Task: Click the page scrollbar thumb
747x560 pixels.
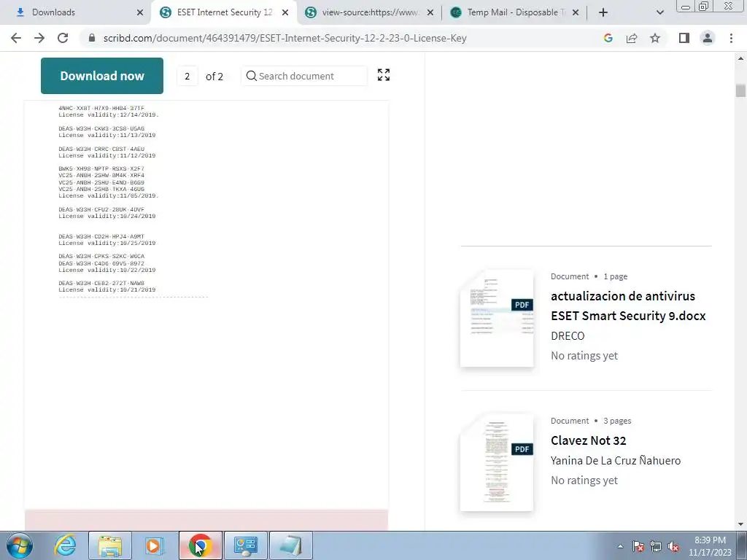Action: tap(740, 90)
